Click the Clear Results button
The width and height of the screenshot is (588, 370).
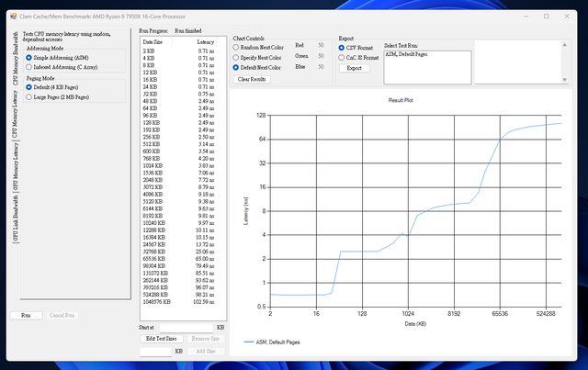pos(253,80)
